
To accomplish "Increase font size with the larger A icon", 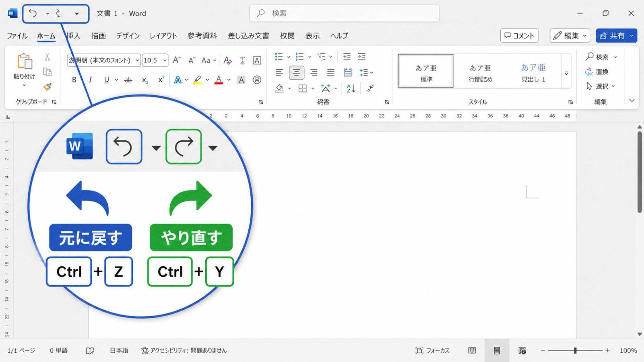I will 176,60.
